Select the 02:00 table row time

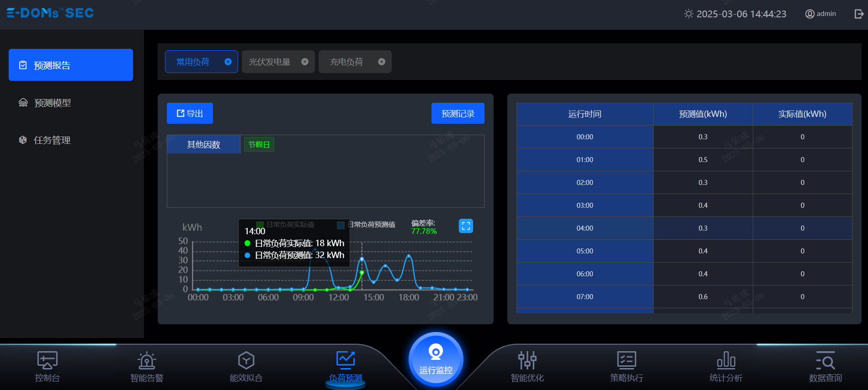click(x=585, y=183)
